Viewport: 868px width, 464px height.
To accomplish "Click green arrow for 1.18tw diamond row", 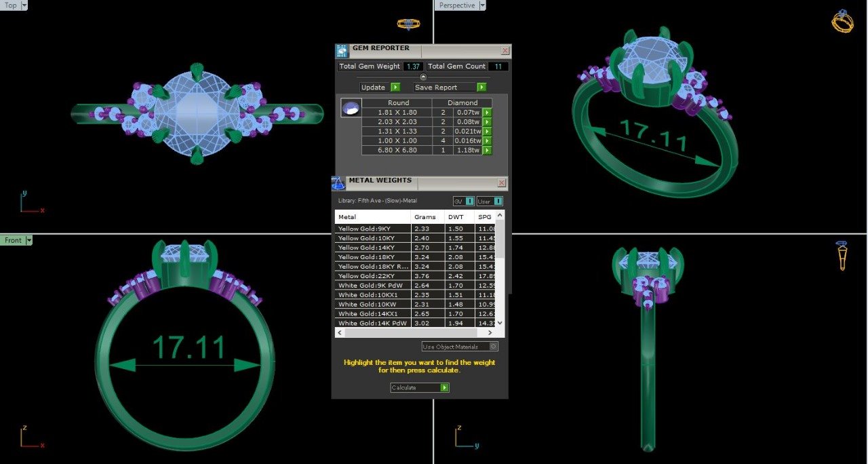I will tap(486, 151).
